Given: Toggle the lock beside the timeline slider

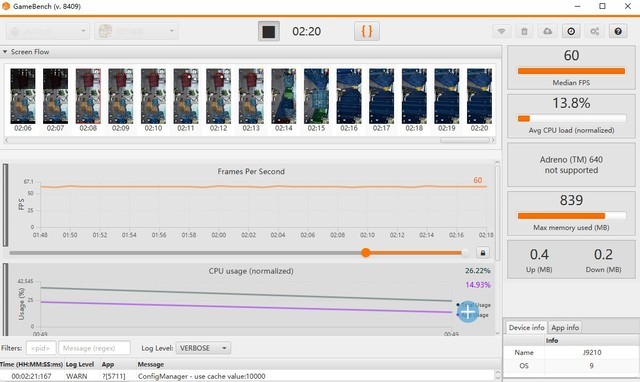Looking at the screenshot, I should (482, 253).
